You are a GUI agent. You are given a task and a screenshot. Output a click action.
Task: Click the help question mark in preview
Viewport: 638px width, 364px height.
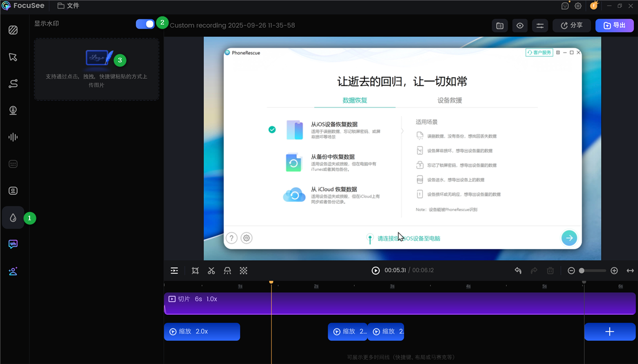(x=232, y=238)
